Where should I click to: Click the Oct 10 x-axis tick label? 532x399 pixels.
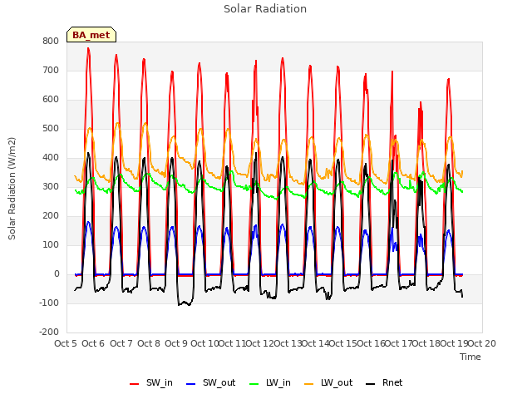(204, 343)
